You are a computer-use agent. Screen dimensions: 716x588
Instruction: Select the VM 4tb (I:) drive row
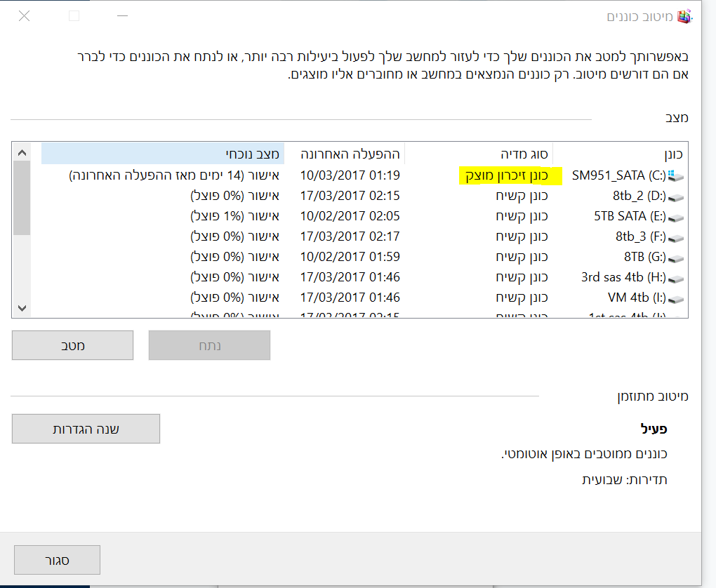(x=364, y=298)
